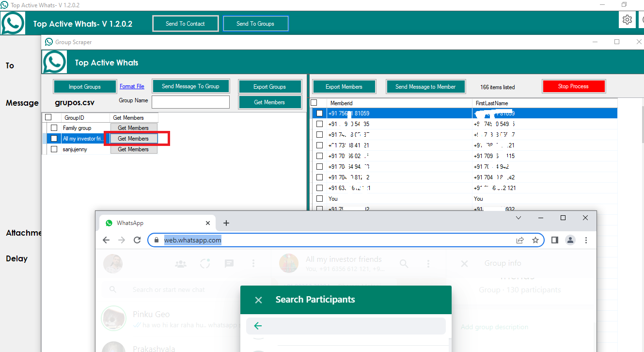Reload the web.whatsapp.com page
Image resolution: width=644 pixels, height=352 pixels.
coord(137,240)
